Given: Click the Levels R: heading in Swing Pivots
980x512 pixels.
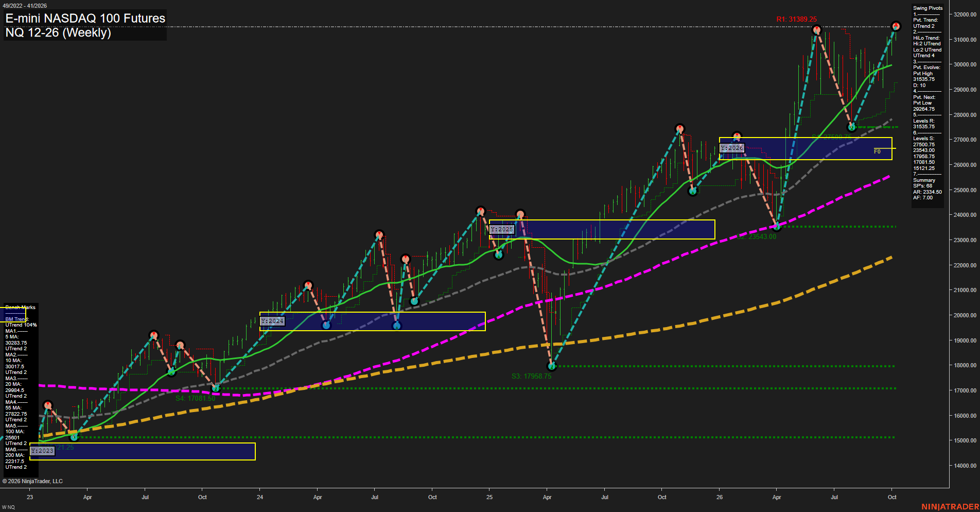Looking at the screenshot, I should click(924, 121).
